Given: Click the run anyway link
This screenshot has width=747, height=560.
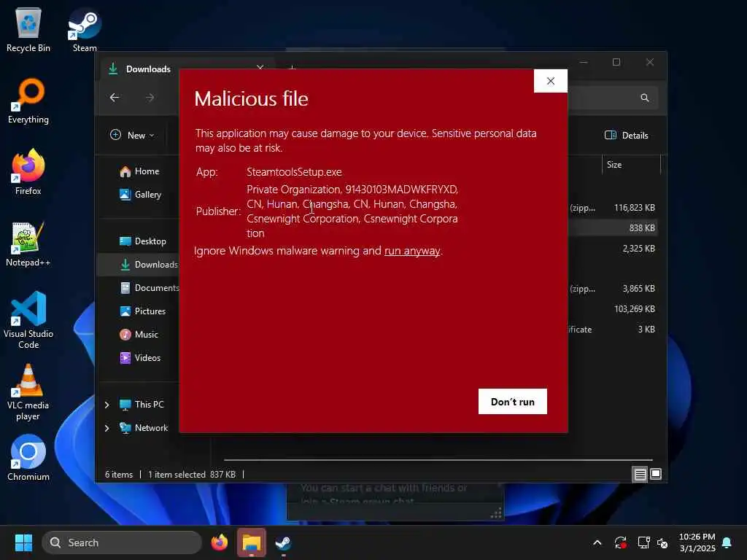Looking at the screenshot, I should coord(412,251).
